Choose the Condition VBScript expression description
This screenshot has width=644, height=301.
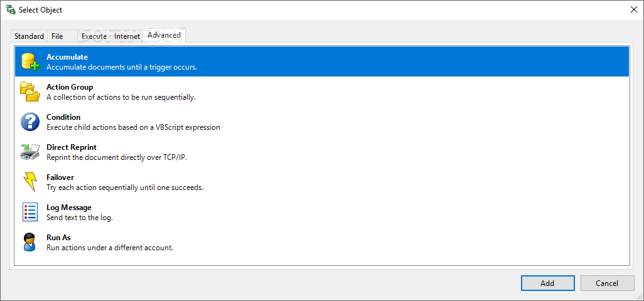(133, 127)
